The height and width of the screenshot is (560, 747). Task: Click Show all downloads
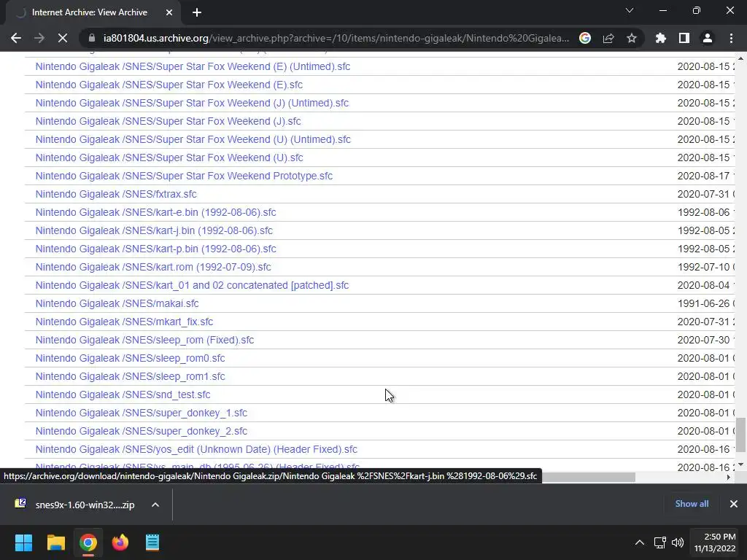[x=692, y=504]
